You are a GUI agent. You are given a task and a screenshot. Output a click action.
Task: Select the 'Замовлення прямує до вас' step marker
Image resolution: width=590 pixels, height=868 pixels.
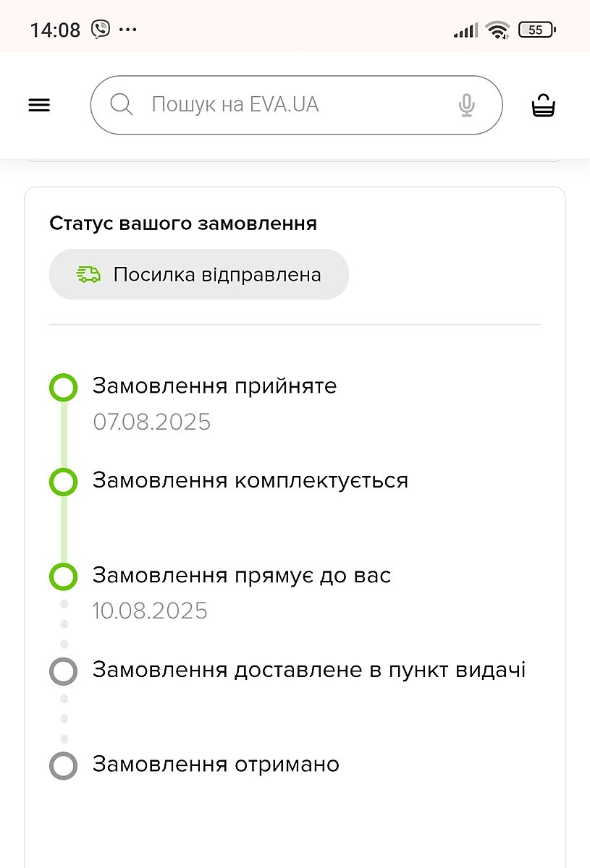pyautogui.click(x=63, y=576)
